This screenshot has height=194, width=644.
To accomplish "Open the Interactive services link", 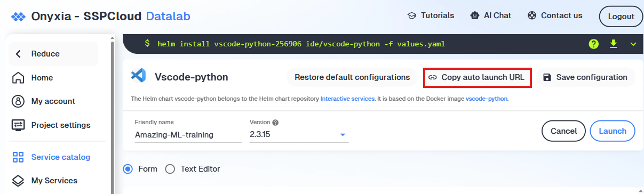I will click(x=347, y=99).
